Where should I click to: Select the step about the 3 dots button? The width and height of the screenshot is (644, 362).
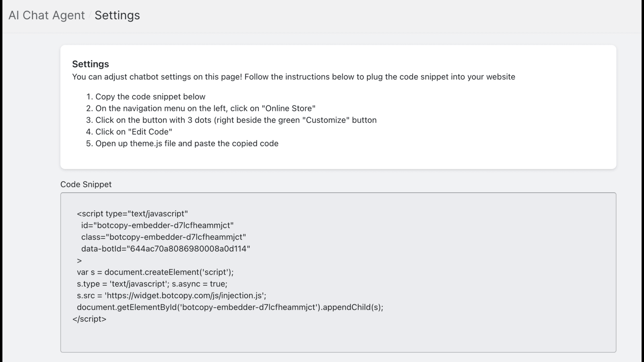point(236,120)
